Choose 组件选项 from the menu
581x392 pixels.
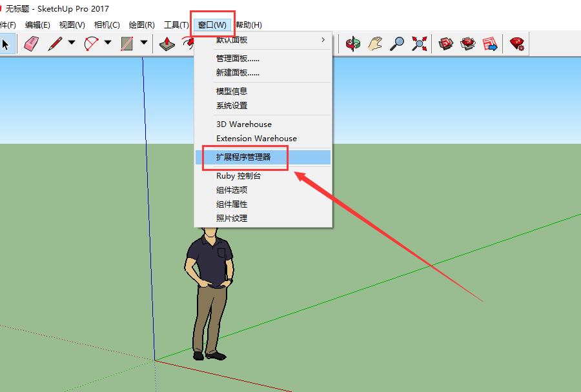click(262, 190)
